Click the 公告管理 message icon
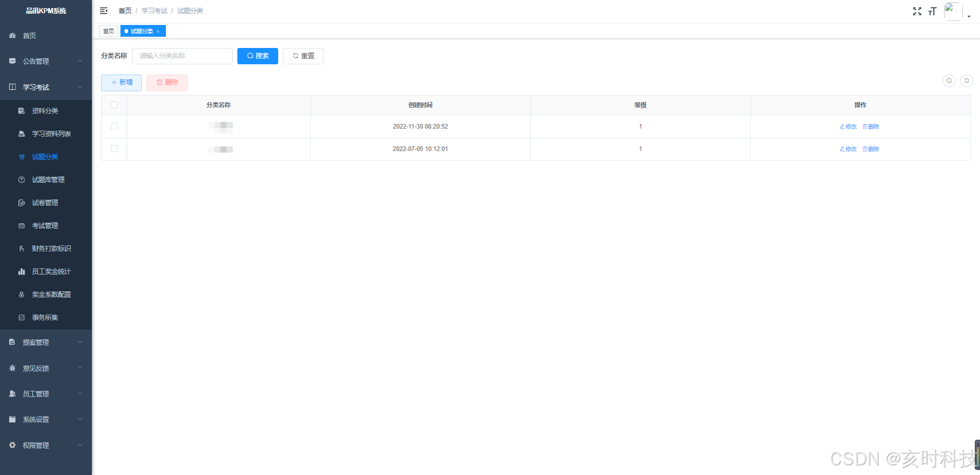 click(12, 61)
